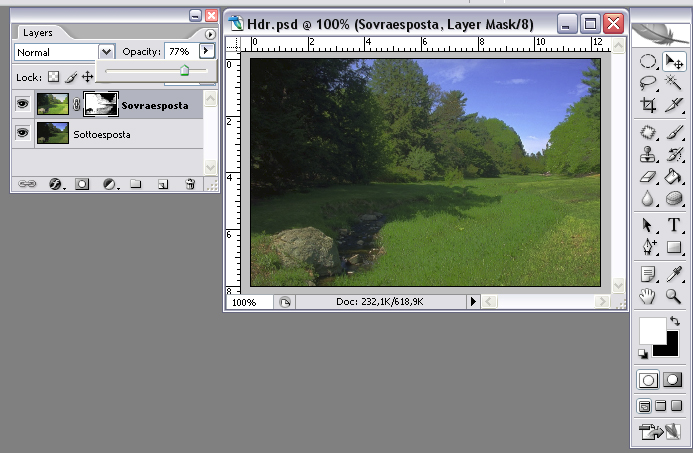The width and height of the screenshot is (693, 453).
Task: Select the Crop tool
Action: (648, 105)
